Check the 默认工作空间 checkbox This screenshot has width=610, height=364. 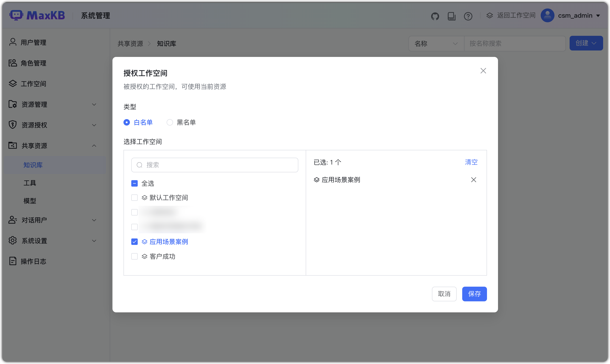coord(134,198)
